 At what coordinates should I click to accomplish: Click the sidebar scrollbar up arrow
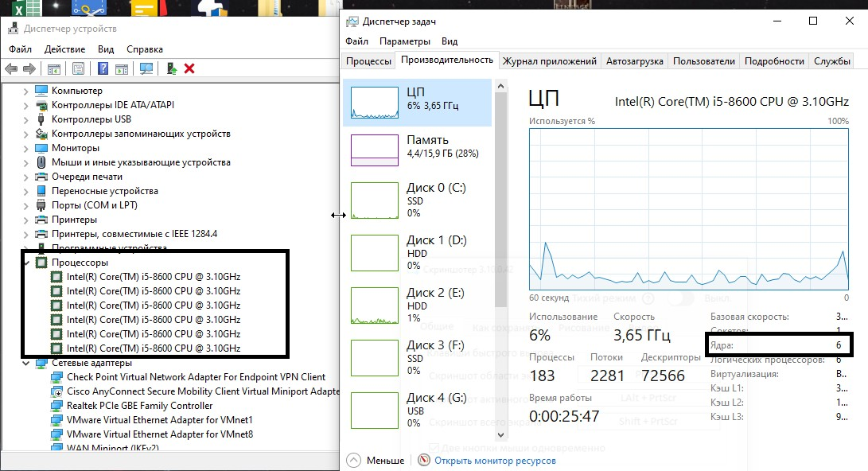(x=500, y=87)
